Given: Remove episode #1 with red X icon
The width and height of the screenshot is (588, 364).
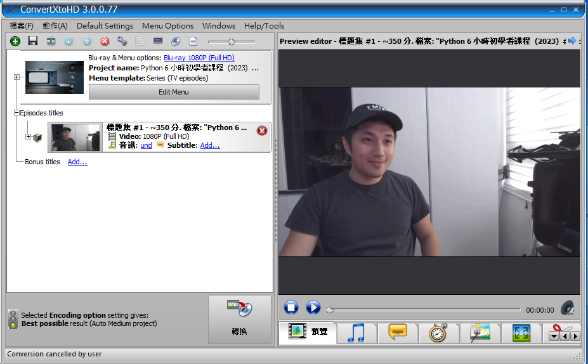Looking at the screenshot, I should click(262, 131).
